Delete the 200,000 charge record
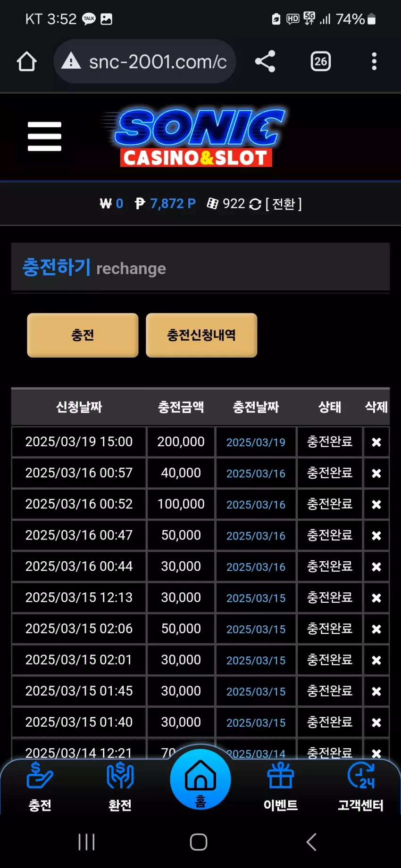 (x=376, y=442)
